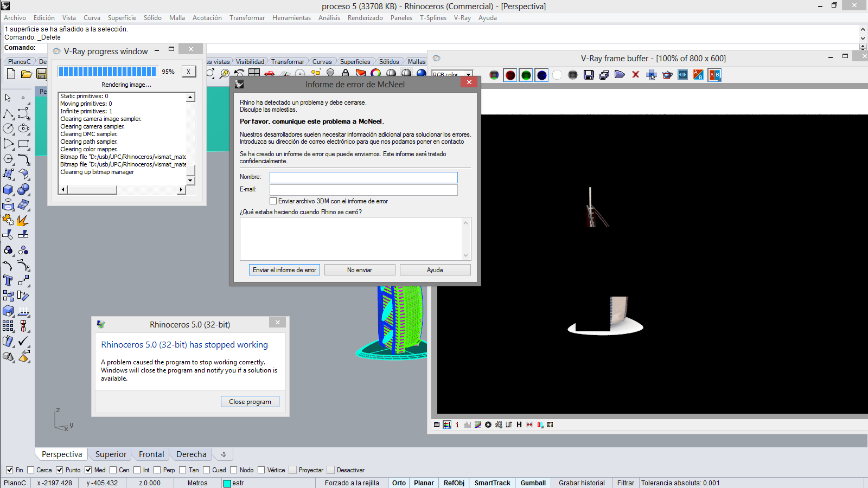Select the Box solid tool

pos(8,190)
